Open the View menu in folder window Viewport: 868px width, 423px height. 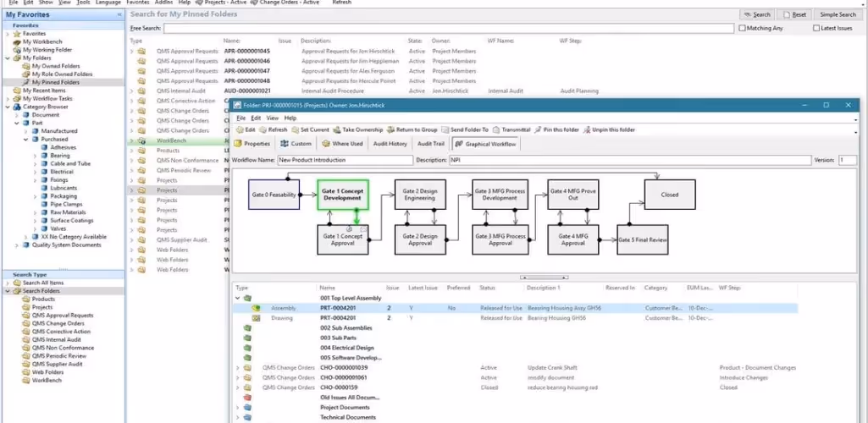pos(273,118)
